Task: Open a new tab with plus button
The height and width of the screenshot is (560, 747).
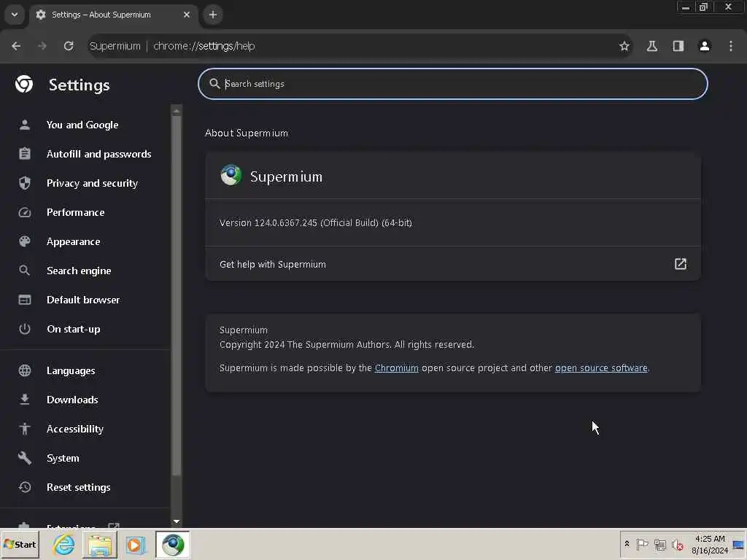Action: [x=213, y=15]
